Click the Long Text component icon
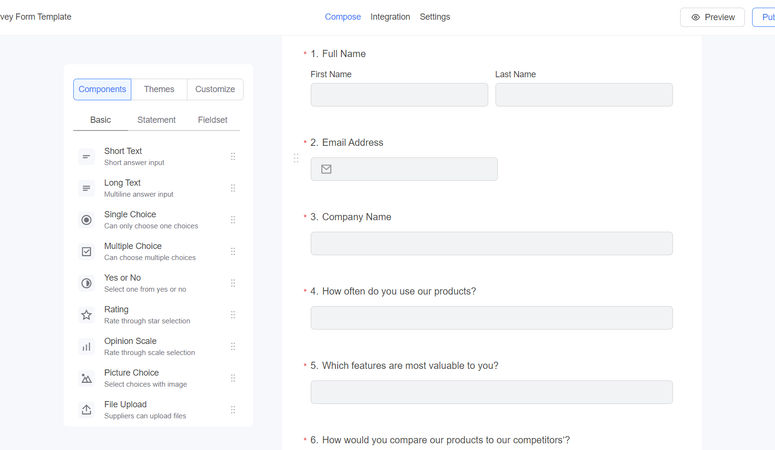This screenshot has height=450, width=775. [87, 188]
